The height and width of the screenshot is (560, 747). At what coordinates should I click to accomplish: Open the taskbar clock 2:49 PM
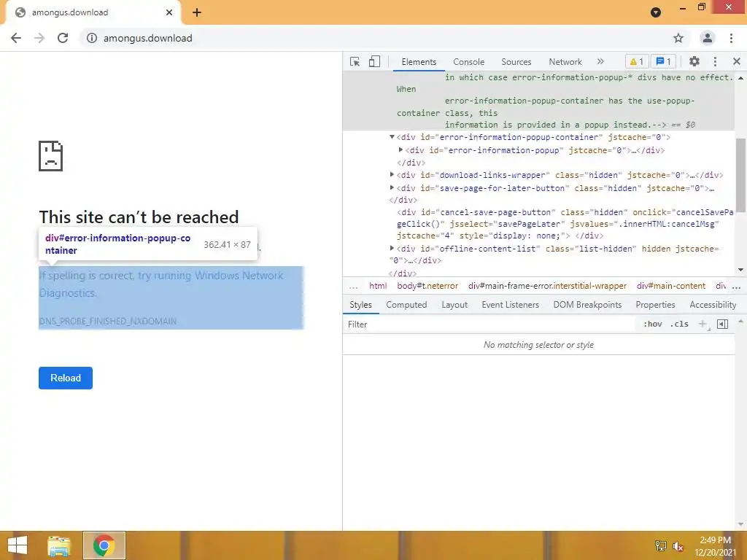tap(715, 540)
